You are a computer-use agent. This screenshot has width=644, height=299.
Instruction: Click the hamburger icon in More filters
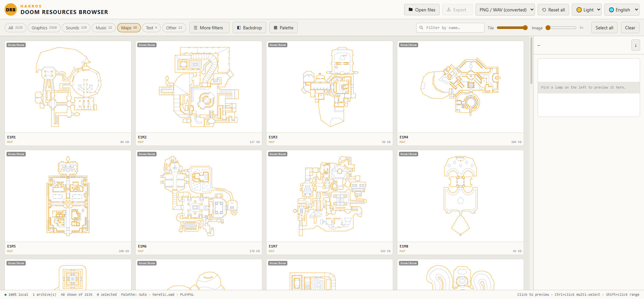(x=196, y=28)
